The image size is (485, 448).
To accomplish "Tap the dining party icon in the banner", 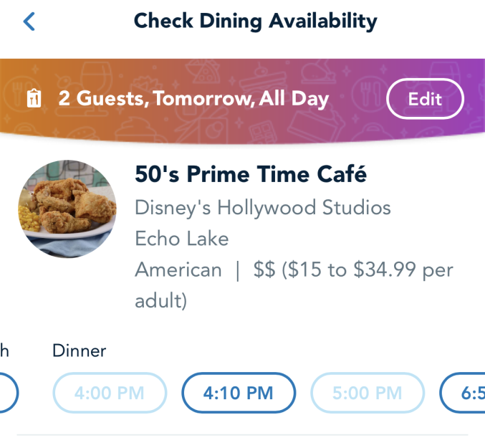I will [34, 98].
